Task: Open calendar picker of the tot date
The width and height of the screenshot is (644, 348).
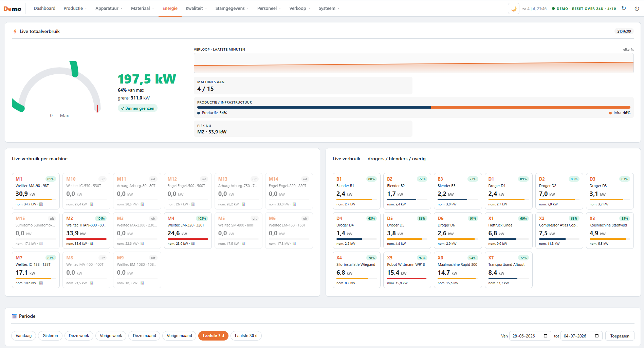Action: coord(597,336)
